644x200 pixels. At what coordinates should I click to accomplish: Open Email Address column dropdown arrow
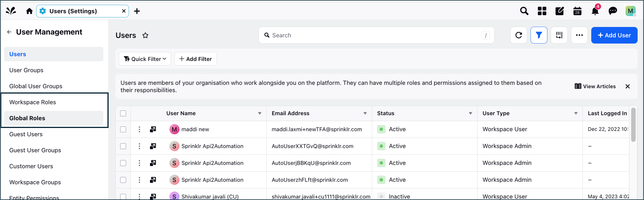365,113
